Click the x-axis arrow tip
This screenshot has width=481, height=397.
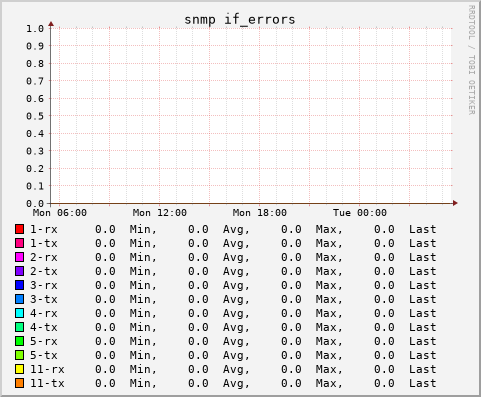click(455, 203)
